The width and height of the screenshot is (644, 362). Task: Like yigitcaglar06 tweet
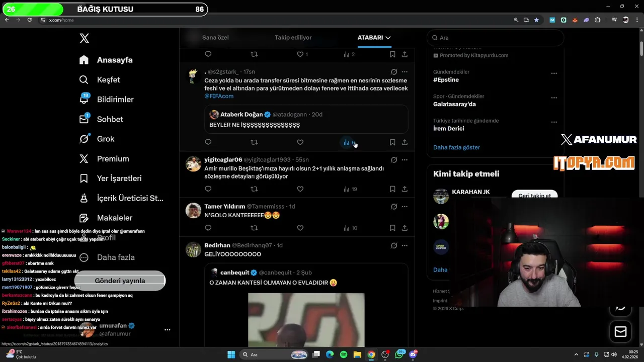300,189
